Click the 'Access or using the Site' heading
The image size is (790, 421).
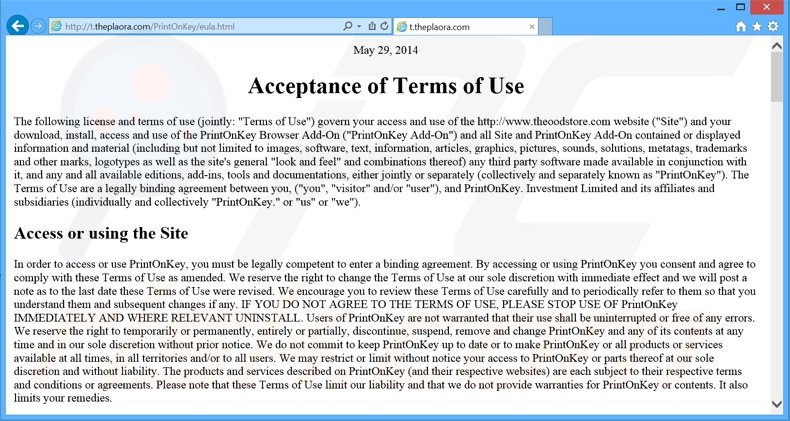pos(101,233)
